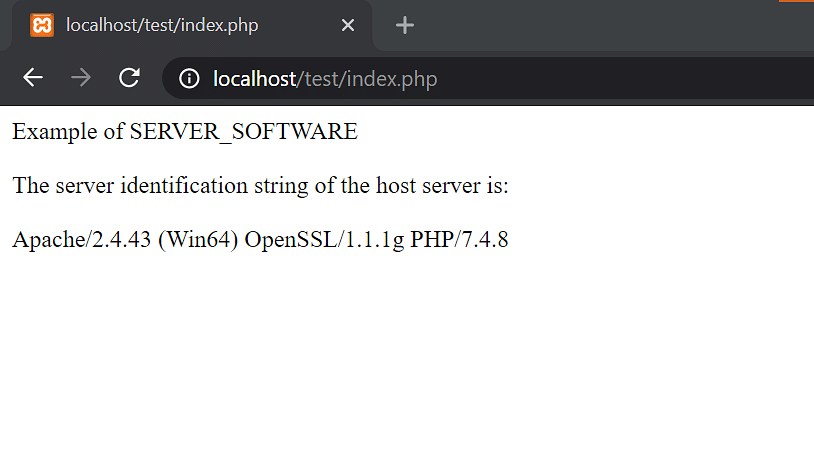Click the bold "localhost" host in the URL
814x457 pixels.
254,79
